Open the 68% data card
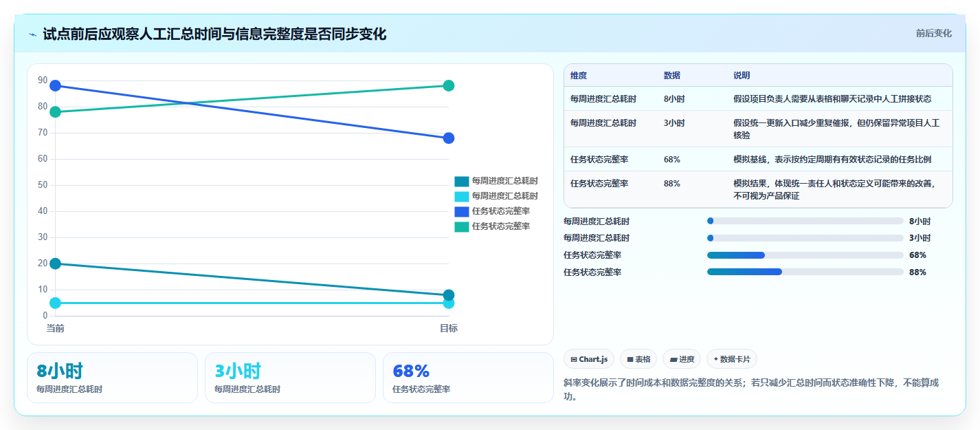 tap(468, 378)
